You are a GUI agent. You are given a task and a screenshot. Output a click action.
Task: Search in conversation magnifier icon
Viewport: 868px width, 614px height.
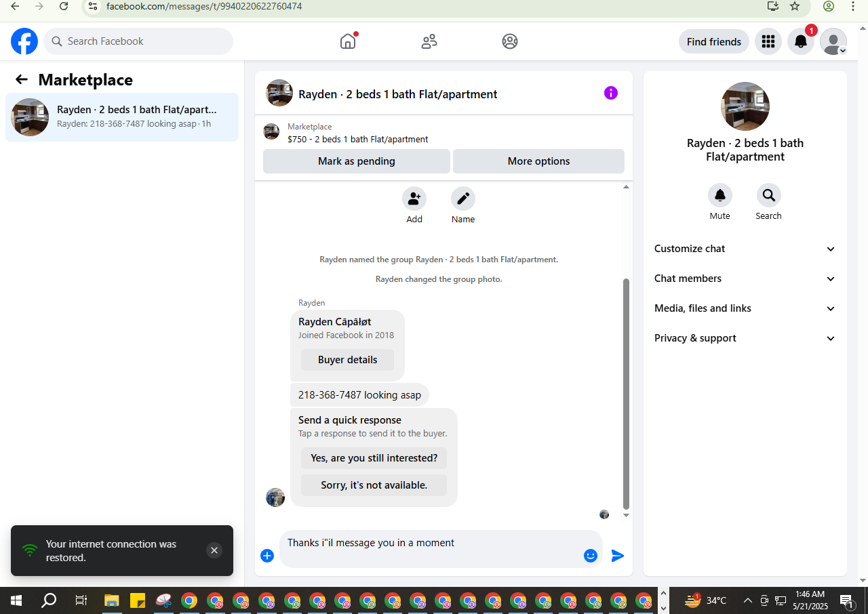tap(769, 195)
